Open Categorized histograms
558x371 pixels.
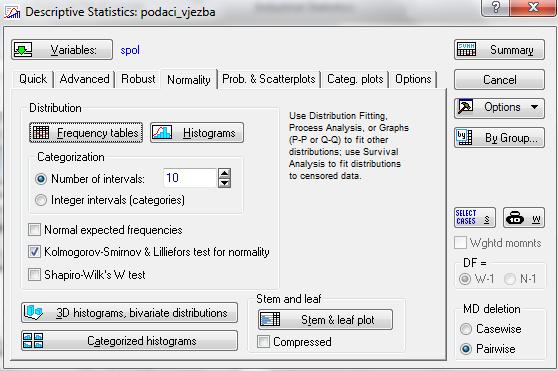pos(129,341)
